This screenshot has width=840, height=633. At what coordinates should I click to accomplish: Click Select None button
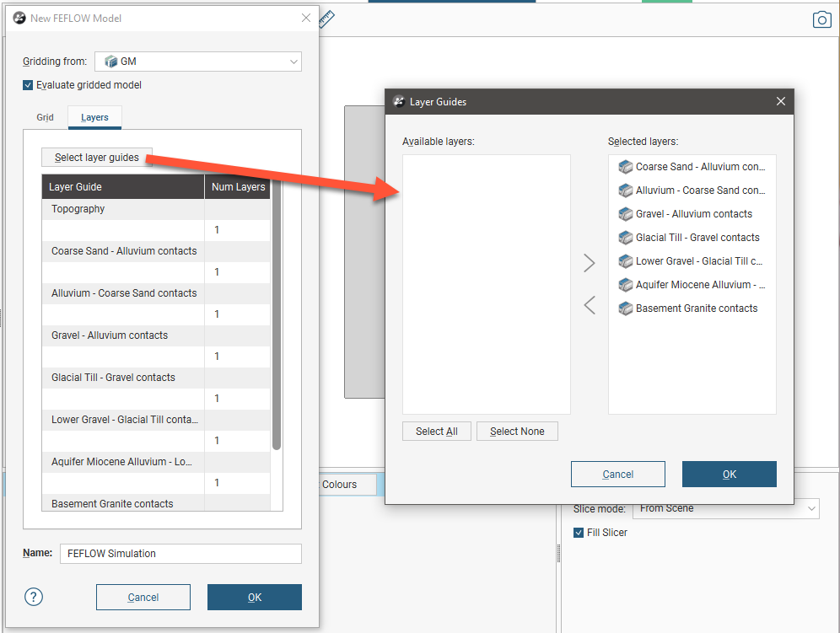pyautogui.click(x=517, y=432)
